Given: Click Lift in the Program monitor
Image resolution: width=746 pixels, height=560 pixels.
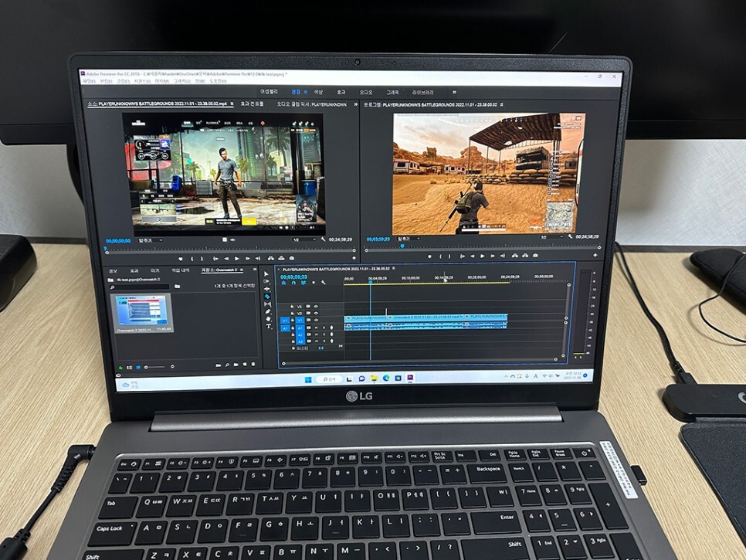Looking at the screenshot, I should coord(515,256).
